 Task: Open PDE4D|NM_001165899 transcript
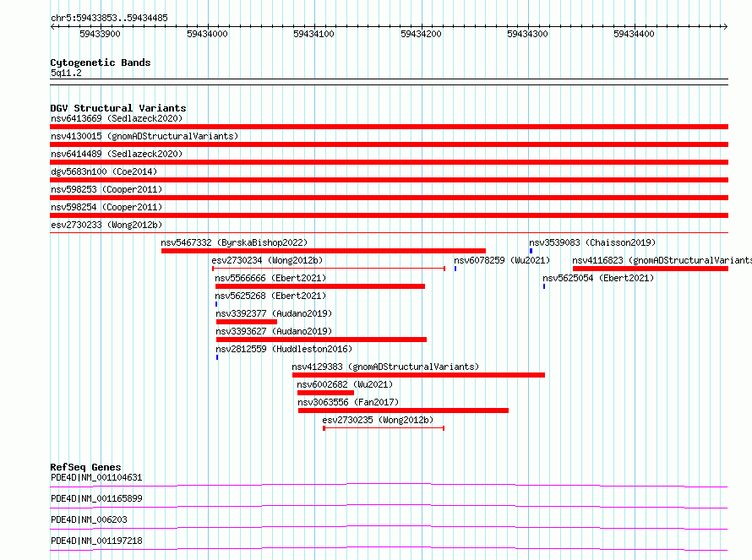point(96,498)
